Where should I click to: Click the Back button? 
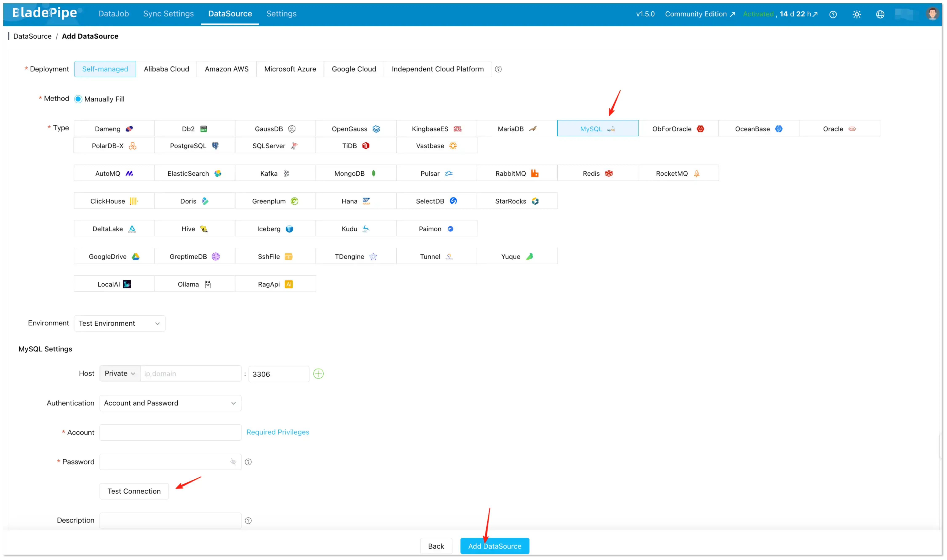tap(436, 546)
